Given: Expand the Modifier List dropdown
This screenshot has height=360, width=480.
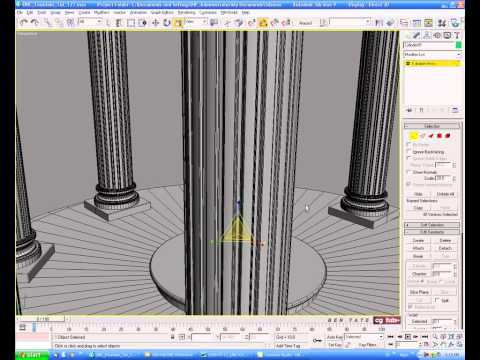Looking at the screenshot, I should click(432, 54).
